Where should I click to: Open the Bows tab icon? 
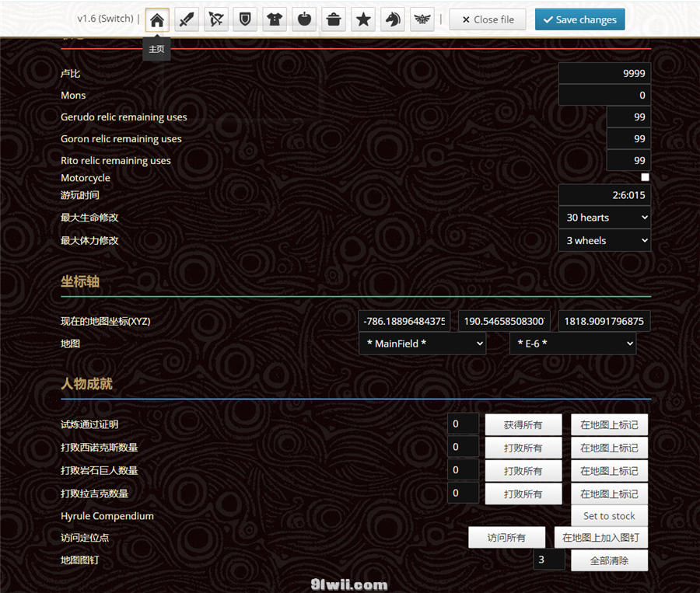tap(216, 19)
